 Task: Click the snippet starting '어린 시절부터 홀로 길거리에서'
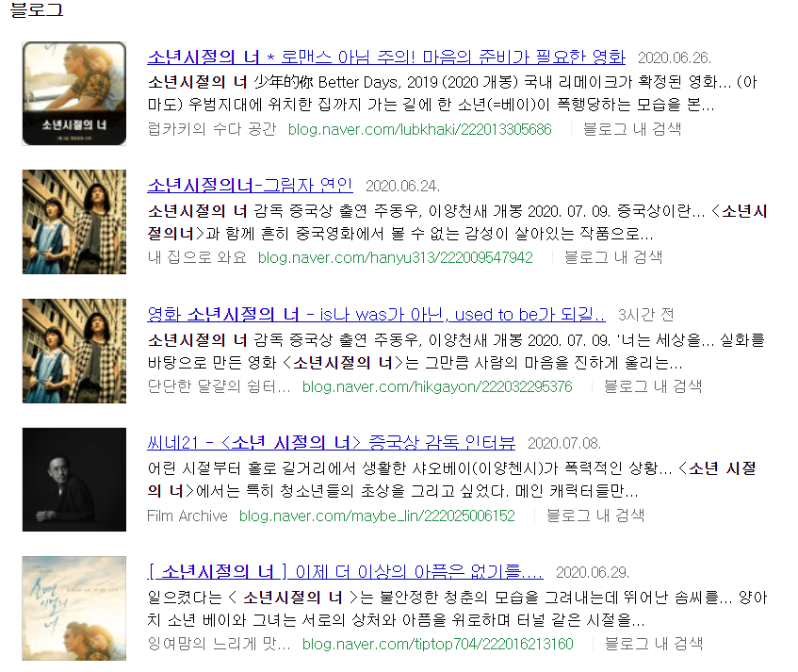(x=452, y=480)
